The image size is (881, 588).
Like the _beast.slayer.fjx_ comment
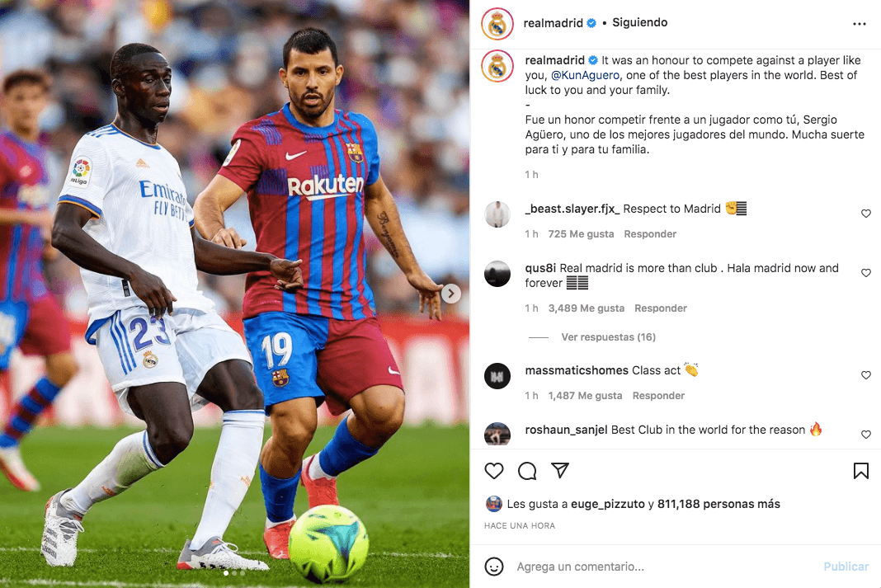coord(866,214)
